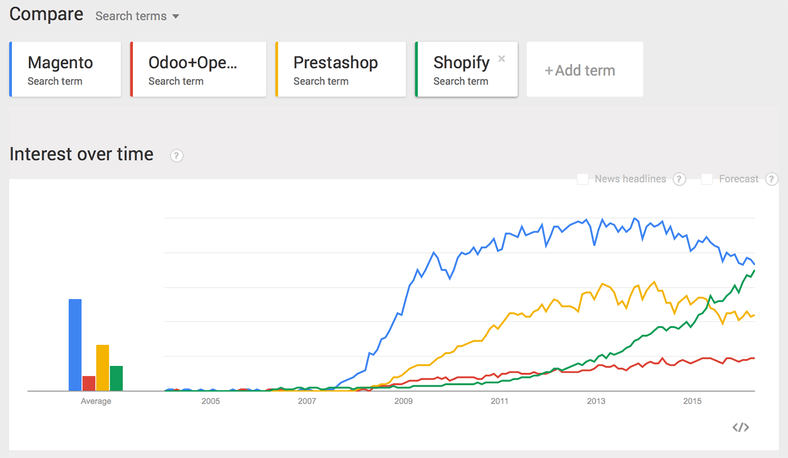Viewport: 788px width, 458px height.
Task: Click the 2013 year label on timeline
Action: pos(596,401)
